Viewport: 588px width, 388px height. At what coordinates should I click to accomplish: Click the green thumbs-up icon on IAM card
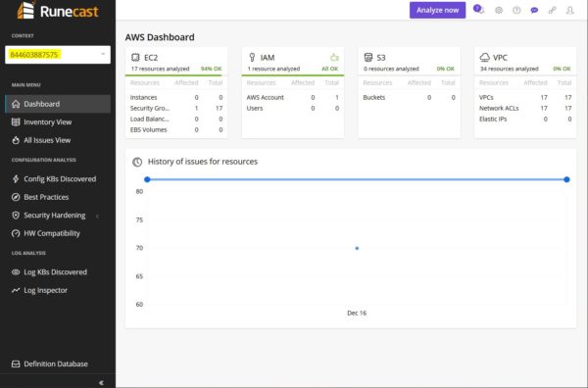334,58
